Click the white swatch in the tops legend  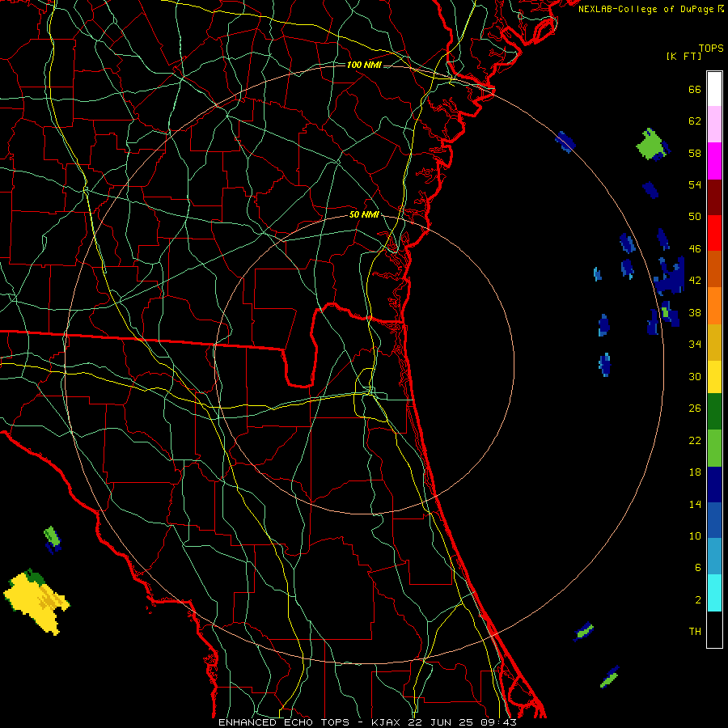714,89
